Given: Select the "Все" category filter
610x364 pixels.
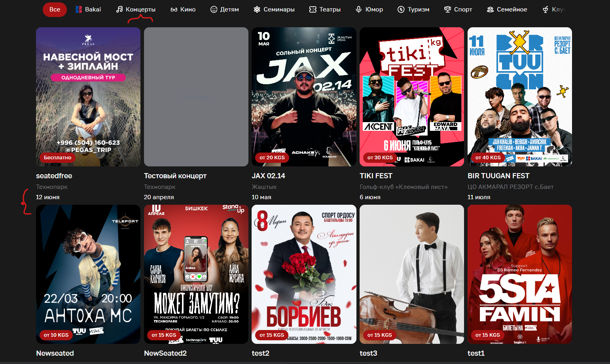Looking at the screenshot, I should pos(55,9).
